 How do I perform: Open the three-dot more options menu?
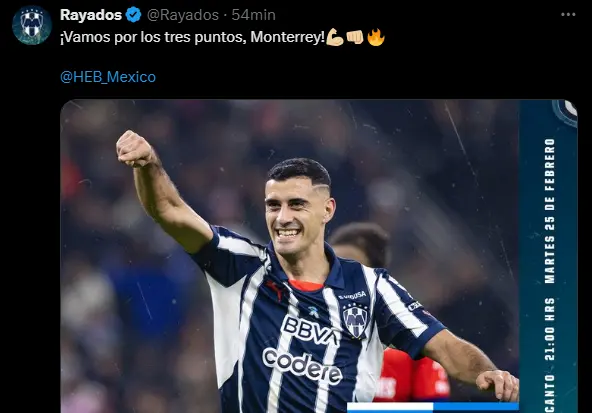[x=568, y=15]
